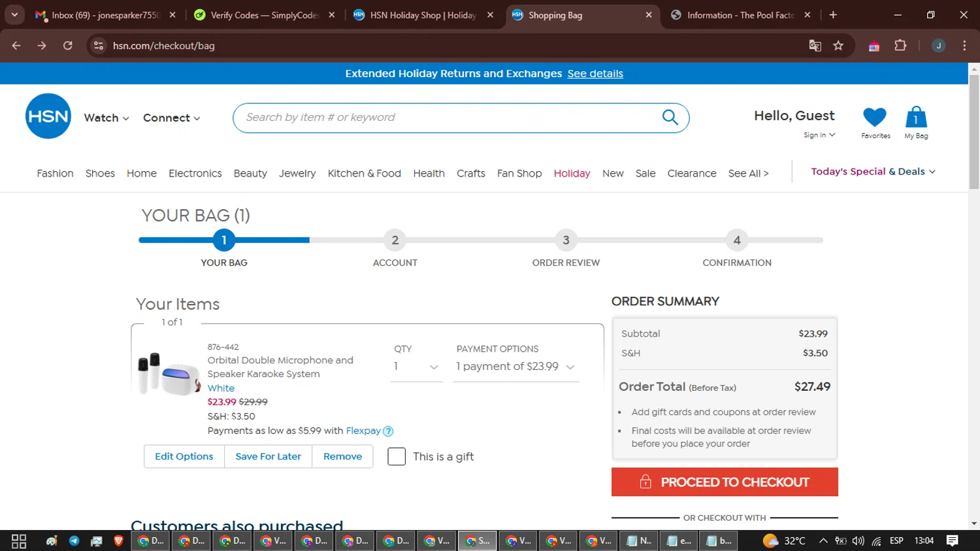This screenshot has height=551, width=980.
Task: Remove item from bag
Action: 342,456
